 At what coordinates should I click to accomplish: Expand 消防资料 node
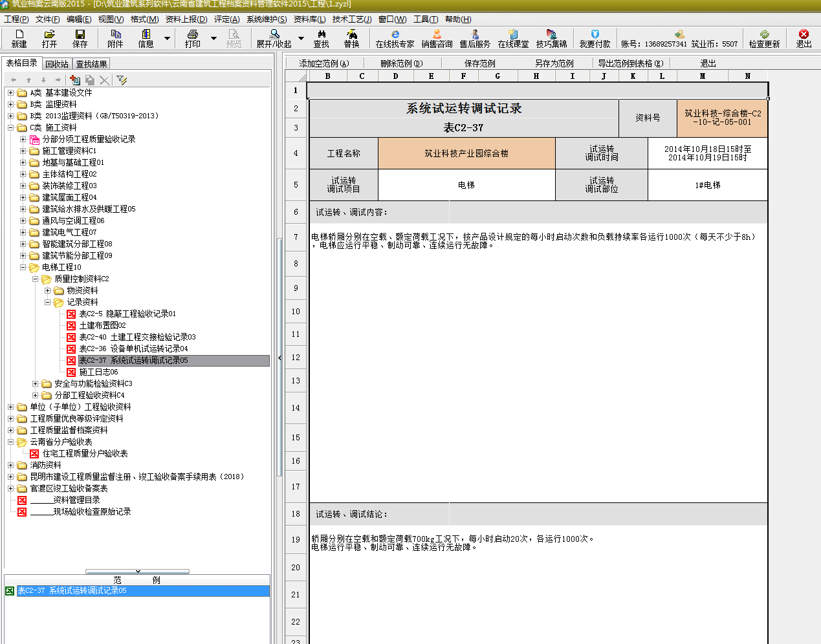pyautogui.click(x=10, y=465)
